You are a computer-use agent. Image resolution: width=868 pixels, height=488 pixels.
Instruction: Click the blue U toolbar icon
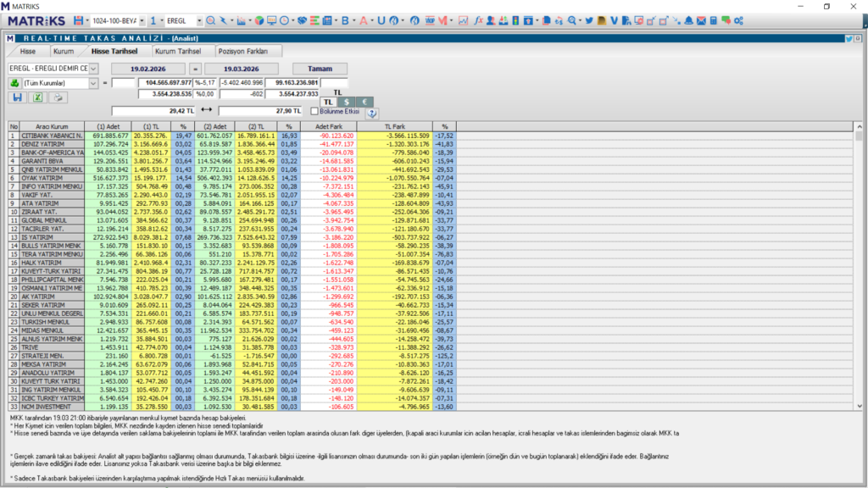(x=381, y=20)
